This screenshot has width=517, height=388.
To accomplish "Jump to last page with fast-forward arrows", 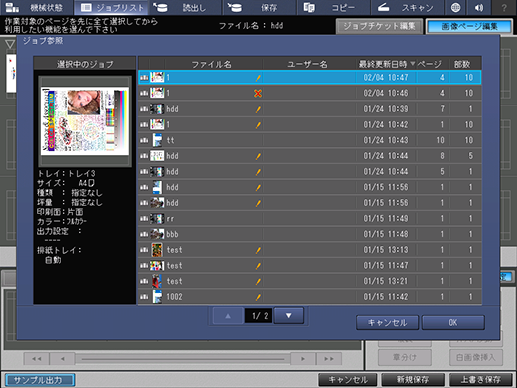I will (329, 359).
